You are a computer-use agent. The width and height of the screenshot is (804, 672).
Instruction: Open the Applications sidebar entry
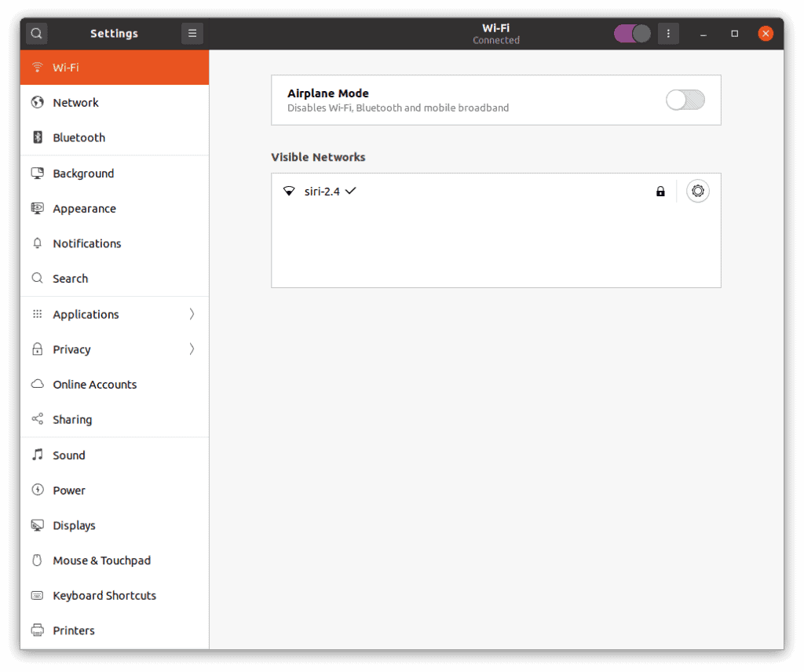pyautogui.click(x=115, y=314)
